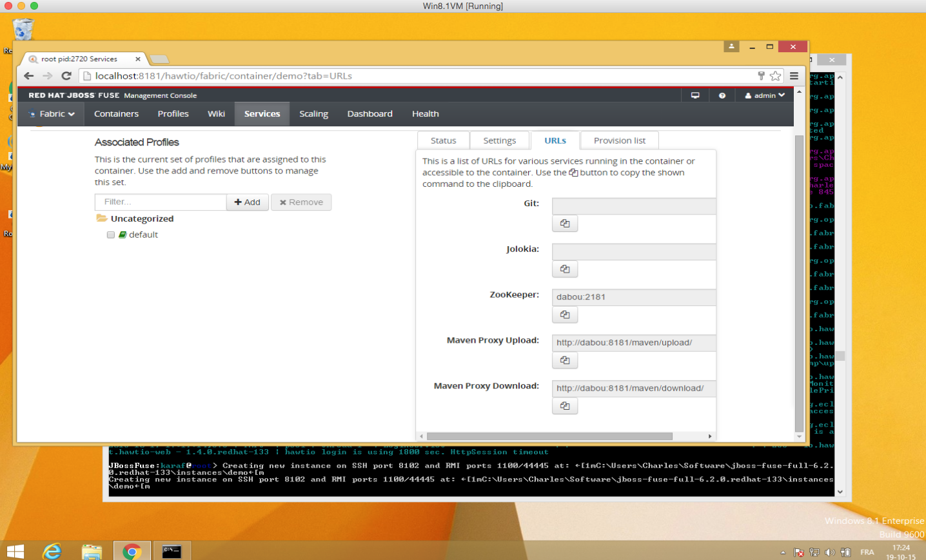
Task: Open the Health page
Action: click(425, 114)
